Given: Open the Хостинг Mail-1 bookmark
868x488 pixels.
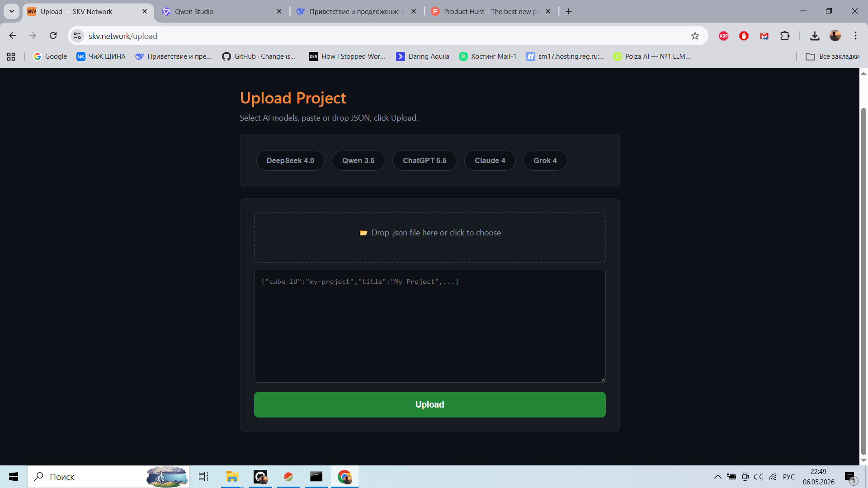Looking at the screenshot, I should pyautogui.click(x=488, y=56).
